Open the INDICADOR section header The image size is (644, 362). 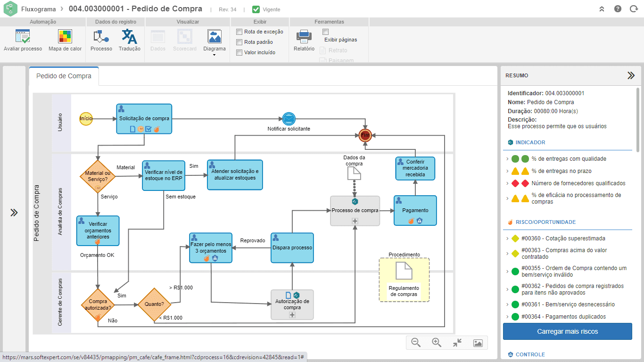click(x=530, y=142)
